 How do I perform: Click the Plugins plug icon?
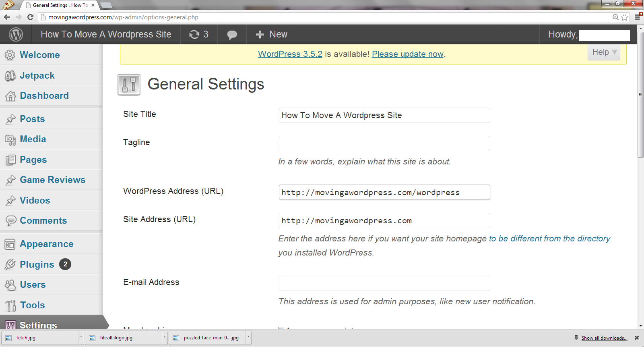10,264
